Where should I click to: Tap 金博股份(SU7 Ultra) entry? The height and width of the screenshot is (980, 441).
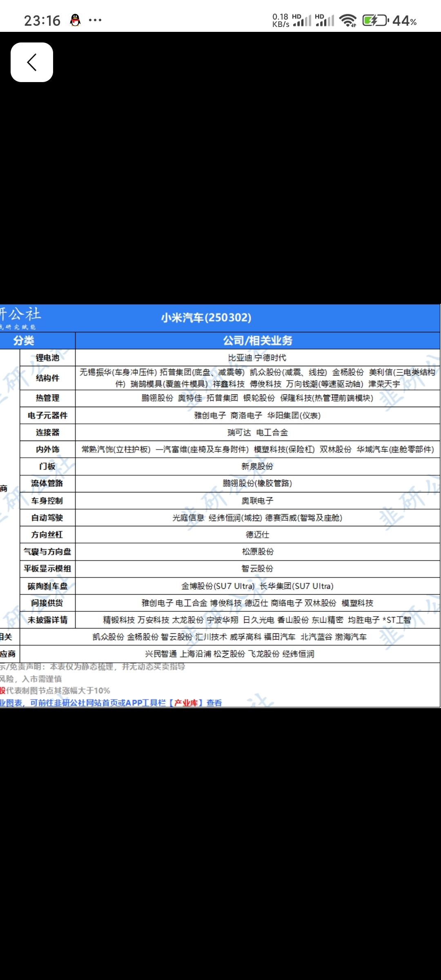[218, 586]
